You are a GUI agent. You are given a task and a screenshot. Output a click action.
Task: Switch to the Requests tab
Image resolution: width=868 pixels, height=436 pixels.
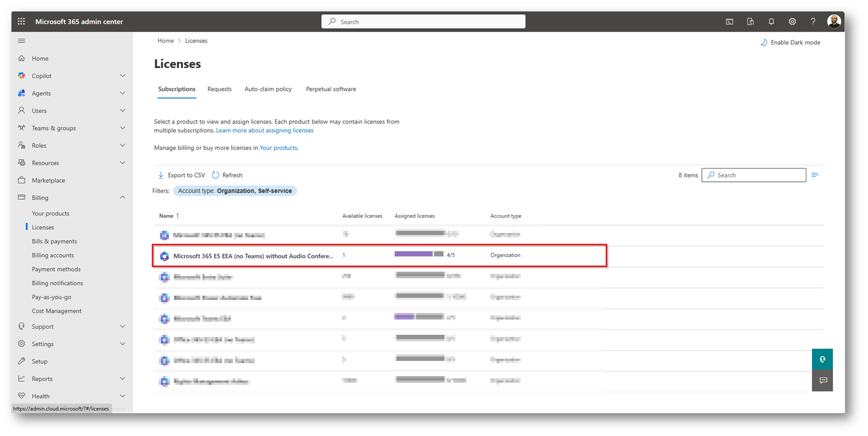[219, 89]
